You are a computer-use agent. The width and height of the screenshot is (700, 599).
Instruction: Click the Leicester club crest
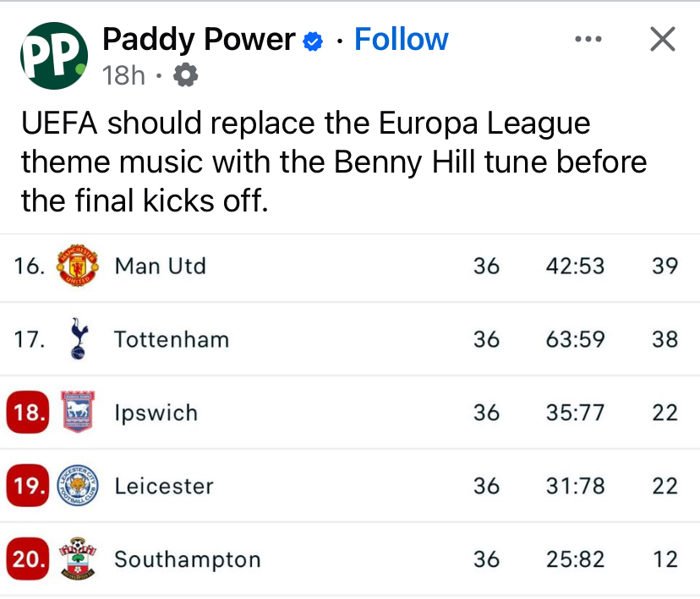[78, 486]
